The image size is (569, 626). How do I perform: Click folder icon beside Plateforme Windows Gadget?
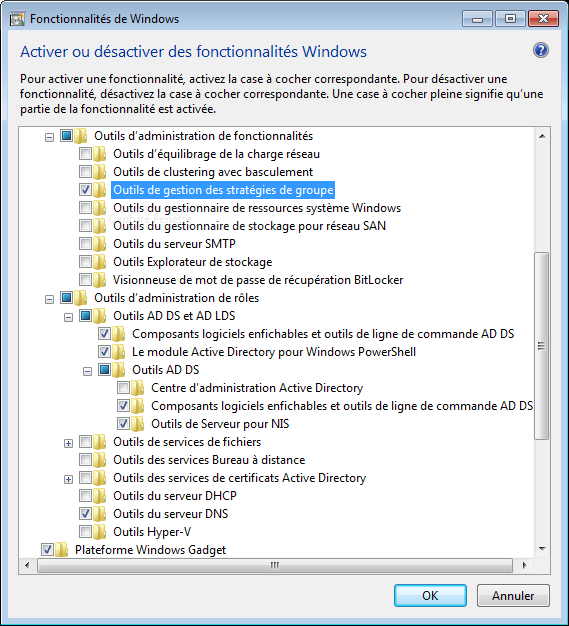61,550
